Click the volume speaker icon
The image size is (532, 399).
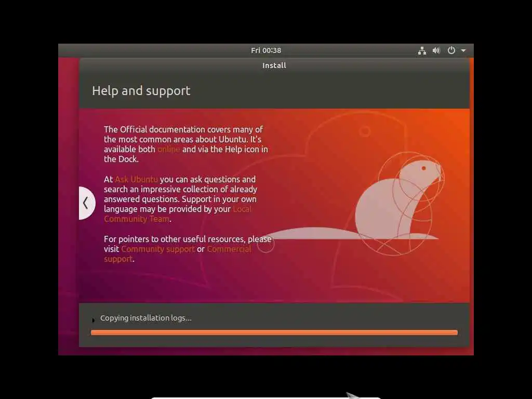click(x=436, y=50)
